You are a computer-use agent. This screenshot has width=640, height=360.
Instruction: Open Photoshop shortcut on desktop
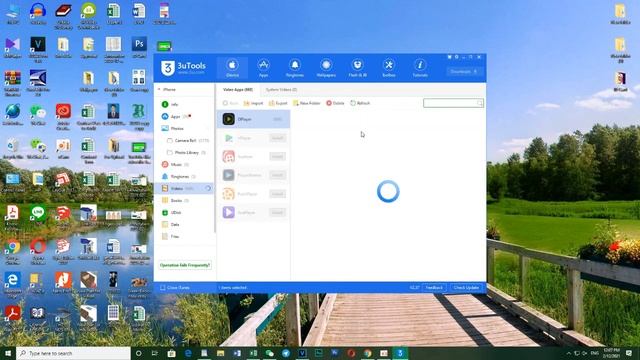pyautogui.click(x=139, y=47)
